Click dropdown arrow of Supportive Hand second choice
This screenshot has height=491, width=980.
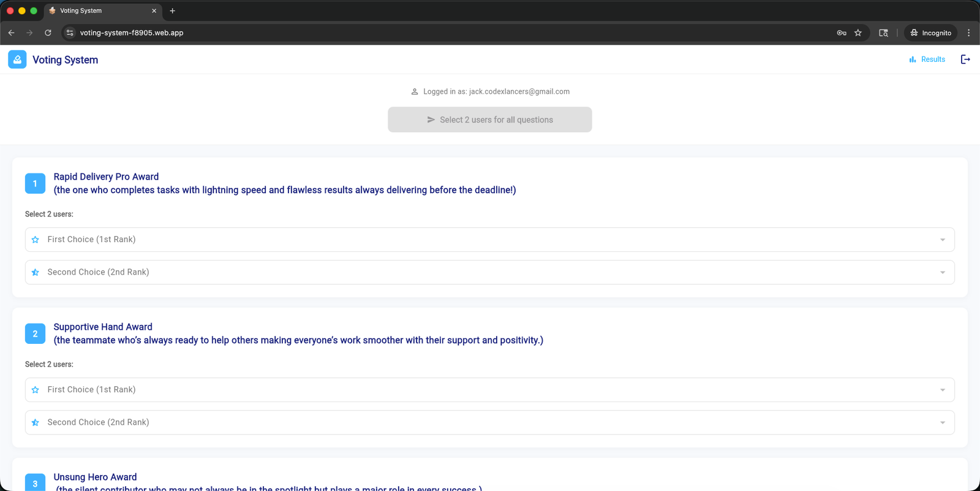[943, 422]
